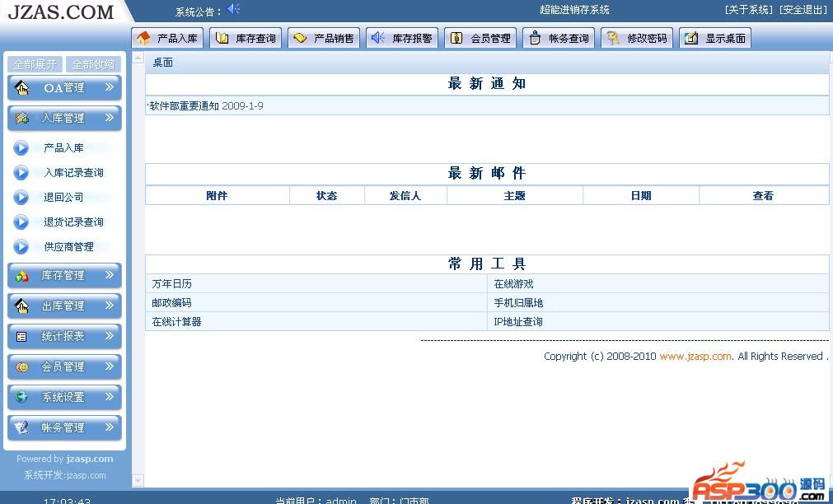Open 入库记录查询 in the sidebar
Screen dimensions: 833x504
[x=74, y=173]
